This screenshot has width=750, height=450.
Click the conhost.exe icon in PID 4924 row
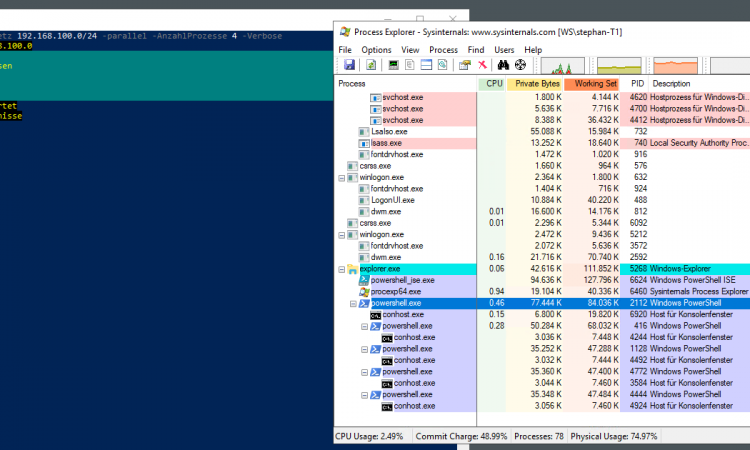pos(387,406)
